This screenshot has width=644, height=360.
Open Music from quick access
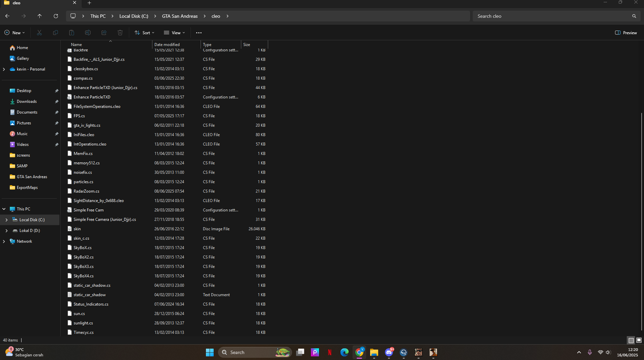pyautogui.click(x=22, y=134)
